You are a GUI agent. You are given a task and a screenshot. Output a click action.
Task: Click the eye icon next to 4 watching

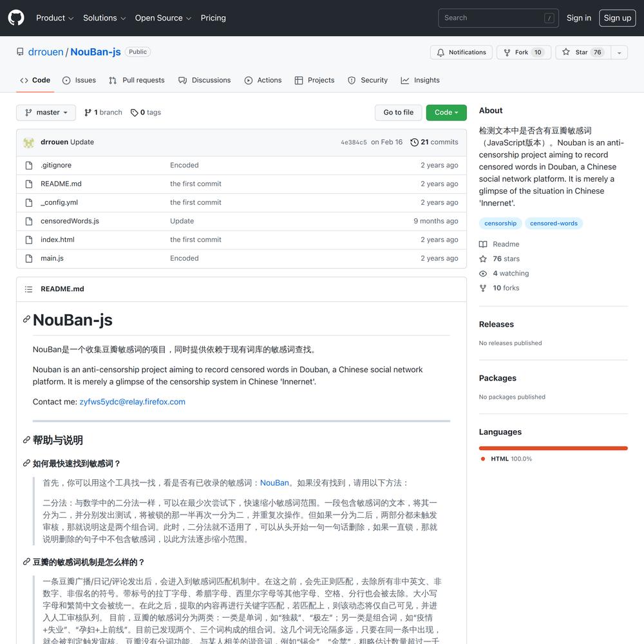[x=483, y=274]
